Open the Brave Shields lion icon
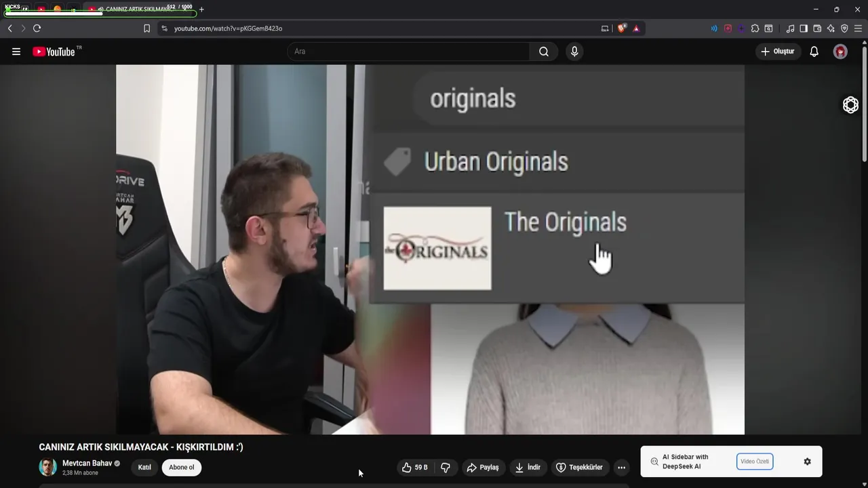868x488 pixels. click(x=622, y=28)
